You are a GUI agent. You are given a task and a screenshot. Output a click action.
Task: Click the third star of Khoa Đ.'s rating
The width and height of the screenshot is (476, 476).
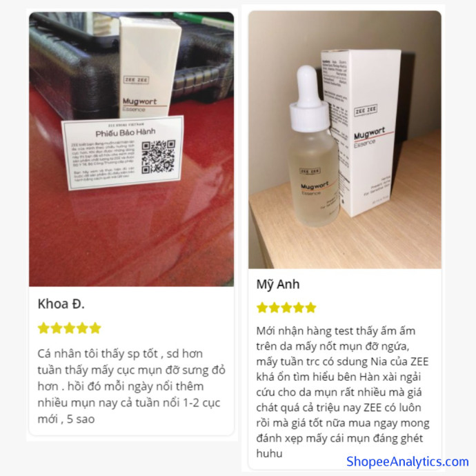[x=70, y=328]
